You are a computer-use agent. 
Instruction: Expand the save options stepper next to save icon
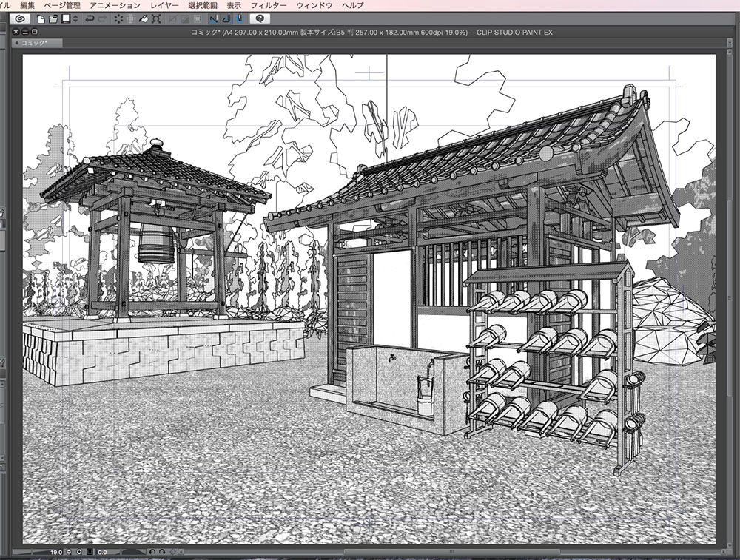click(x=75, y=20)
